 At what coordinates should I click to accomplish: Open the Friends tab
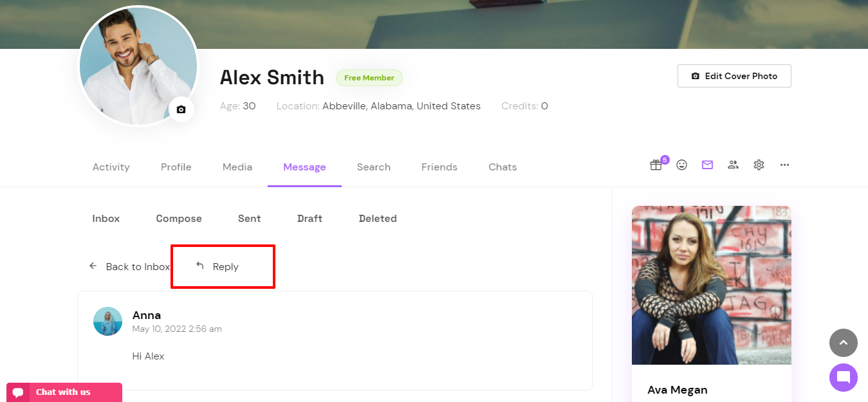pyautogui.click(x=439, y=167)
